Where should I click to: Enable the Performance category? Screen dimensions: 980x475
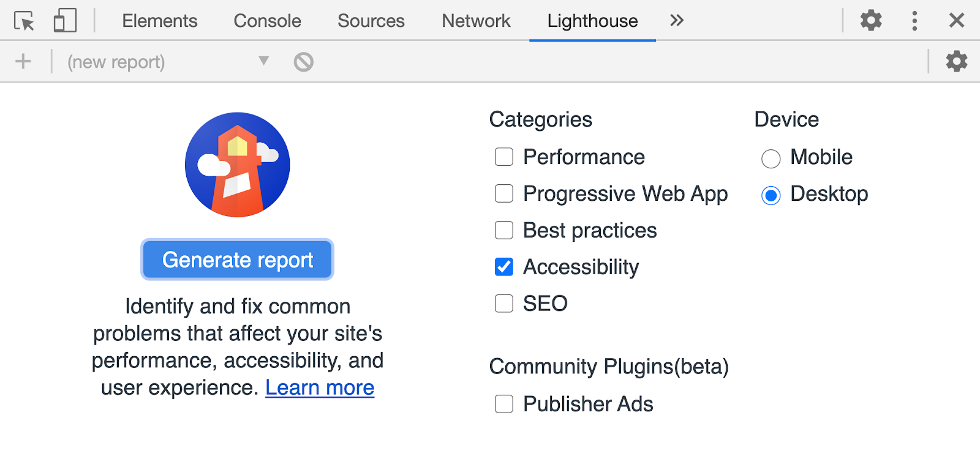pyautogui.click(x=503, y=157)
